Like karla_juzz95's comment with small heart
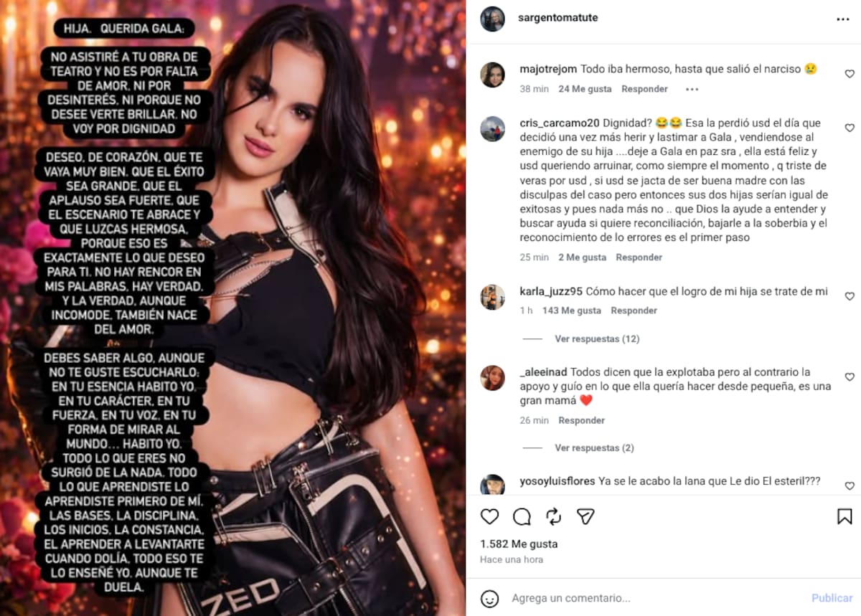 850,296
